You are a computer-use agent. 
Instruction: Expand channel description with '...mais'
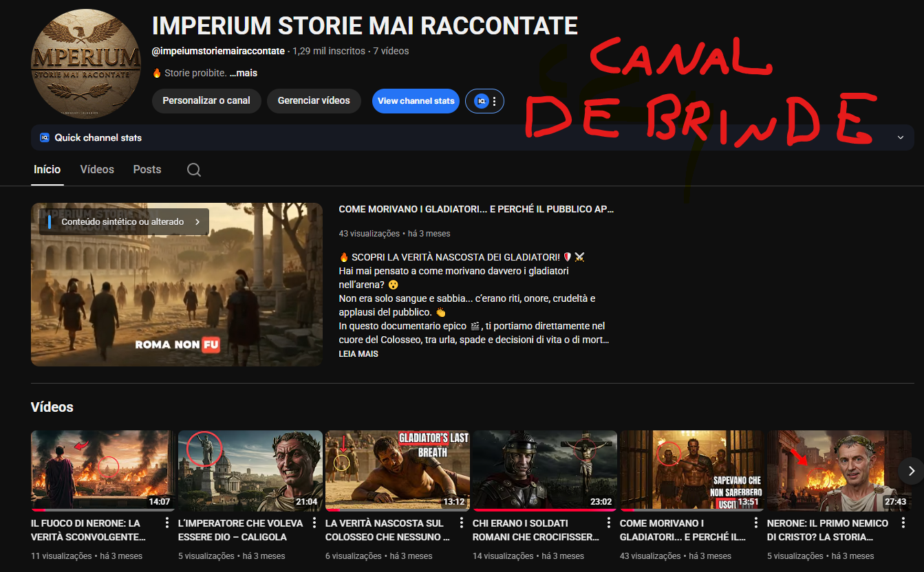tap(244, 73)
